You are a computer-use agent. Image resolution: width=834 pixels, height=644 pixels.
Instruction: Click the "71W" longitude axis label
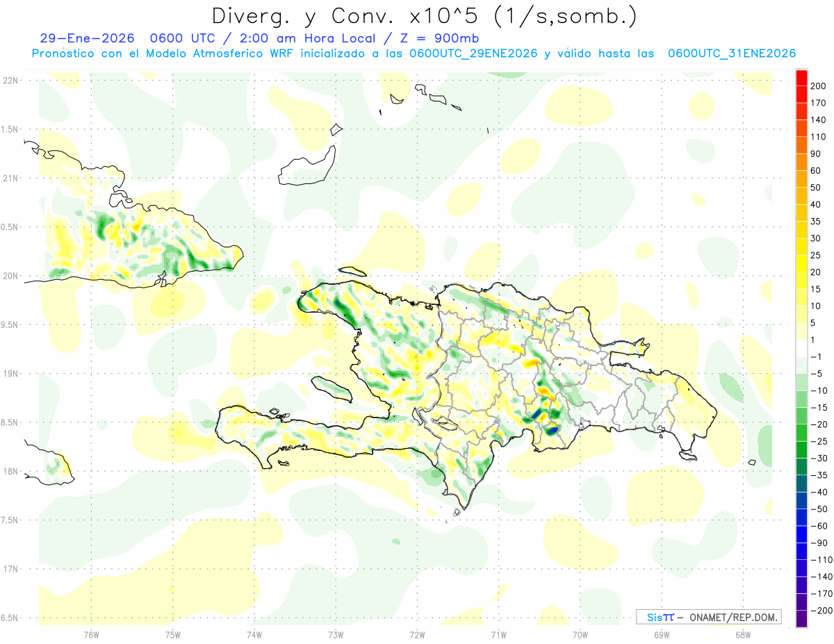(x=498, y=635)
